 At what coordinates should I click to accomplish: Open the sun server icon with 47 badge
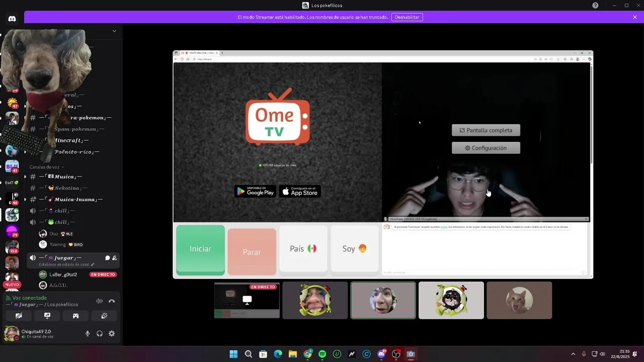coord(12,103)
